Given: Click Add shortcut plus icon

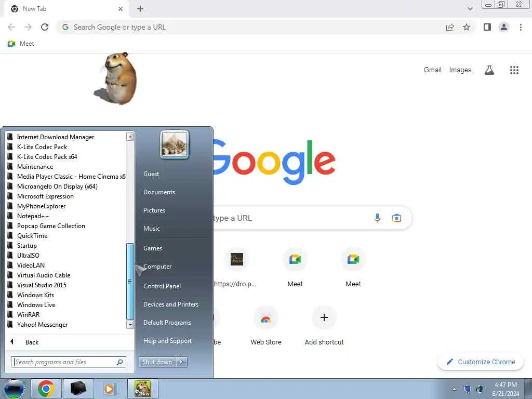Looking at the screenshot, I should pos(324,317).
